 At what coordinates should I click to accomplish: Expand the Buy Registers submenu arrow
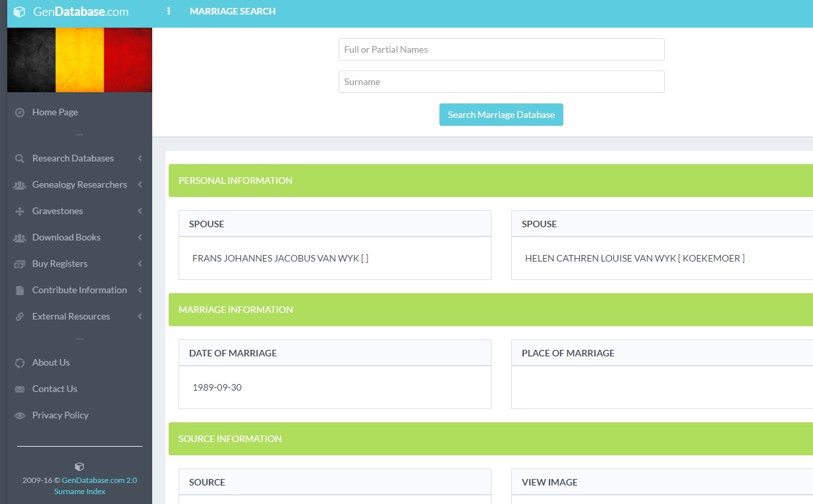click(x=140, y=264)
